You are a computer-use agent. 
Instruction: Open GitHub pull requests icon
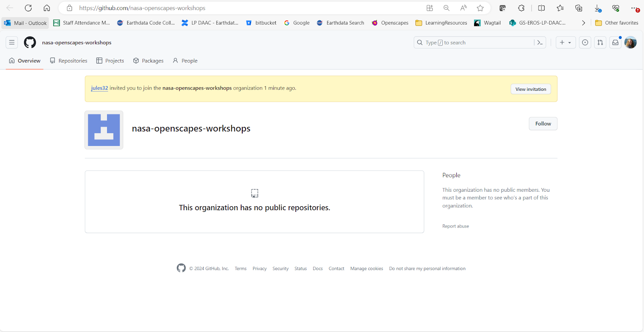pyautogui.click(x=600, y=43)
